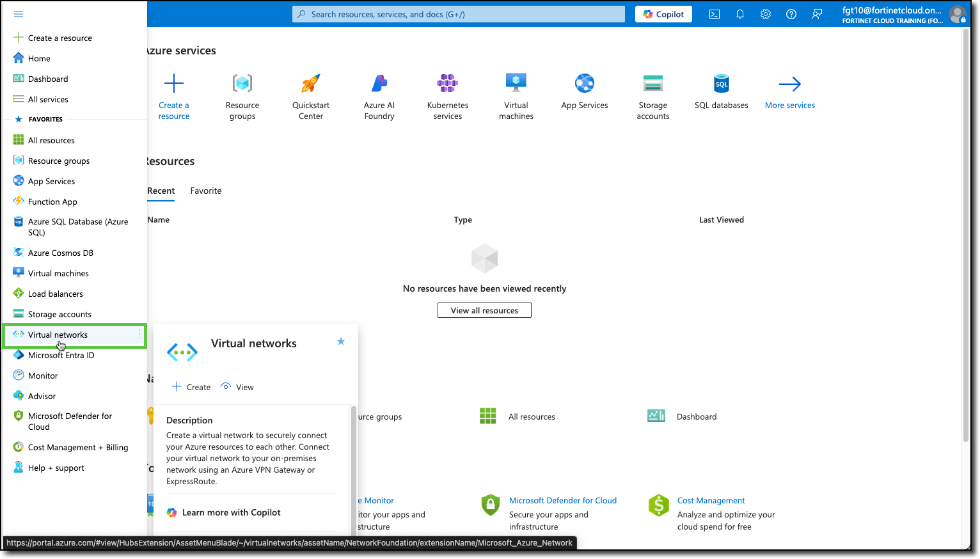The height and width of the screenshot is (559, 980).
Task: Open the portal Settings gear
Action: coord(765,13)
